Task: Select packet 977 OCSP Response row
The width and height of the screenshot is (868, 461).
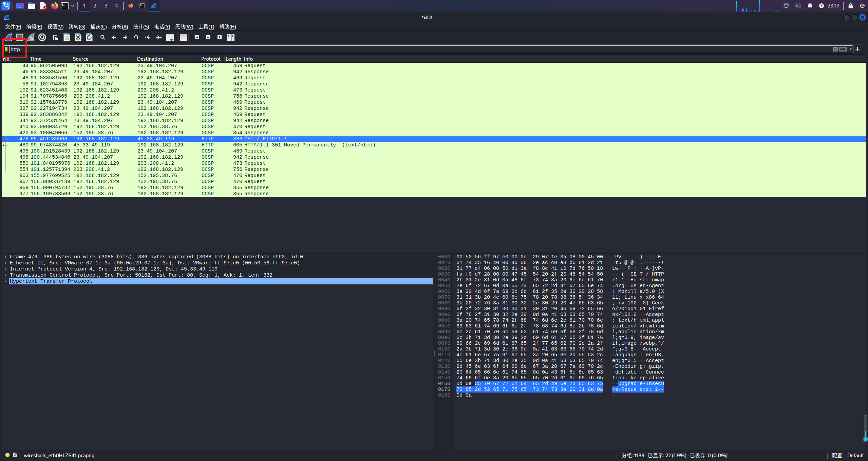Action: point(434,194)
